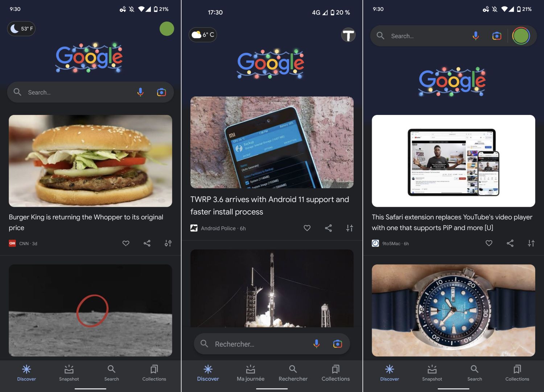Share the Burger King Whopper article
The height and width of the screenshot is (392, 544).
(x=147, y=243)
